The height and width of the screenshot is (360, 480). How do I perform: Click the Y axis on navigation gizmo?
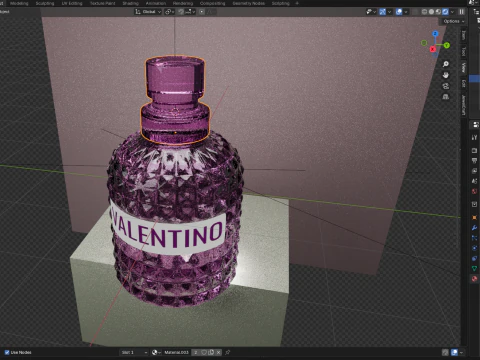446,45
